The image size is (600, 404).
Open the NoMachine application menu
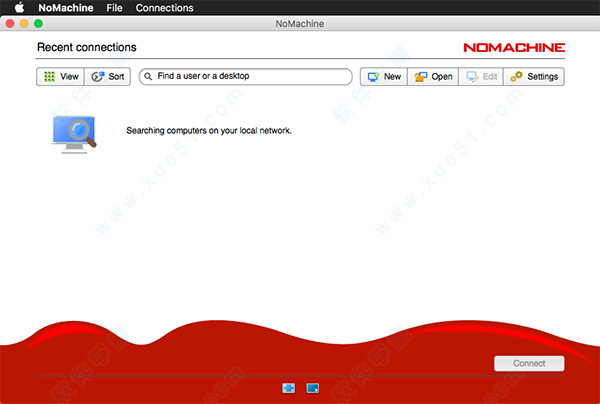coord(66,8)
